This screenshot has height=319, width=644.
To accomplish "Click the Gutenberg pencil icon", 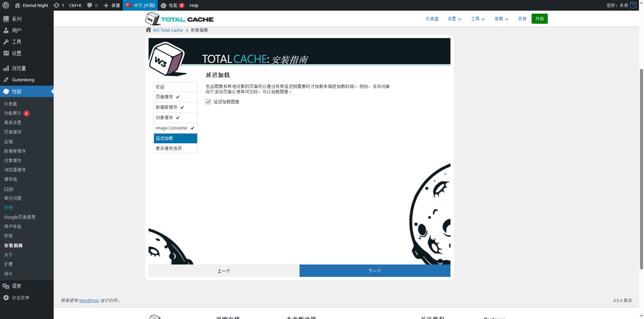I will tap(6, 80).
